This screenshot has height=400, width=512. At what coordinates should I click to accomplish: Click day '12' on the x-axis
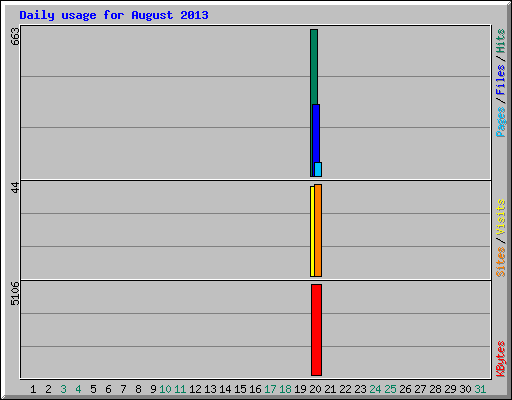pyautogui.click(x=195, y=389)
